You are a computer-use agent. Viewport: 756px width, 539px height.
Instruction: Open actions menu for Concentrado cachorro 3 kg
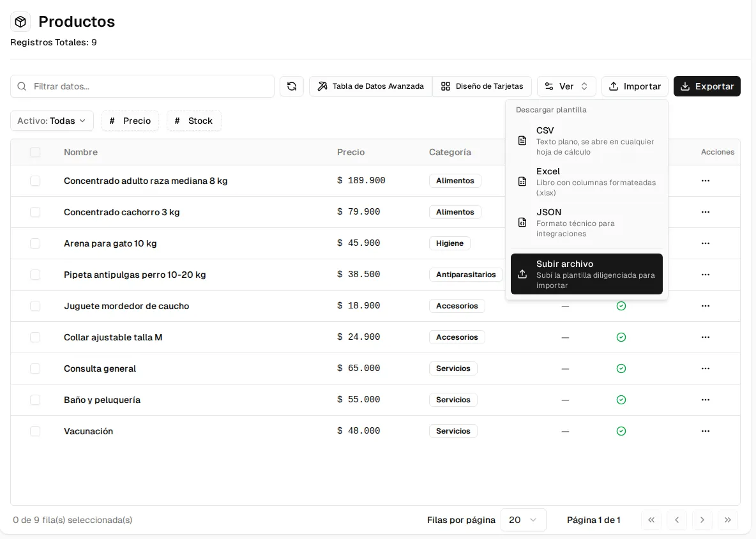[706, 212]
